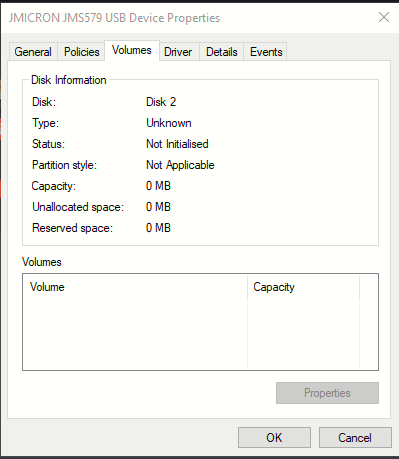This screenshot has width=399, height=459.
Task: Click the greyed-out Properties button
Action: click(x=327, y=393)
